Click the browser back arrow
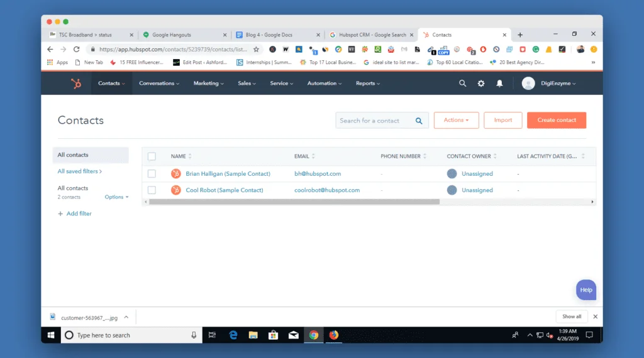Image resolution: width=644 pixels, height=358 pixels. 50,49
